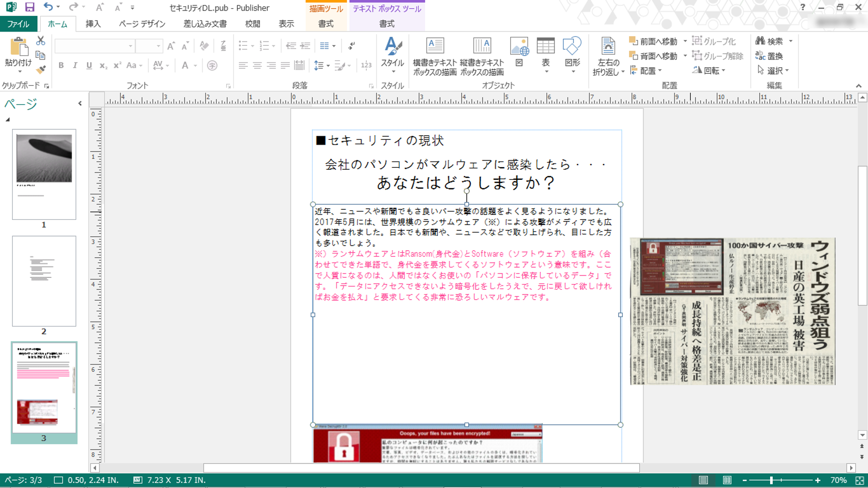Screen dimensions: 868x488
Task: Select page 2 thumbnail in page panel
Action: coord(44,281)
